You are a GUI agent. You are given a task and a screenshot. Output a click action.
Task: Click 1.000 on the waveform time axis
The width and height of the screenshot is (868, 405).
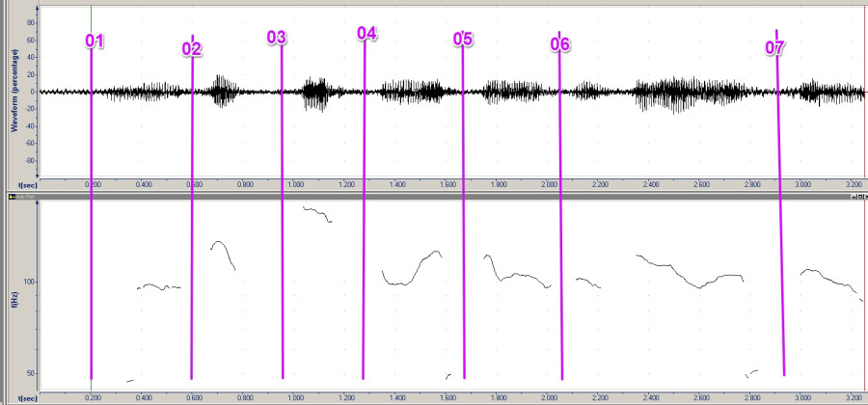point(296,185)
